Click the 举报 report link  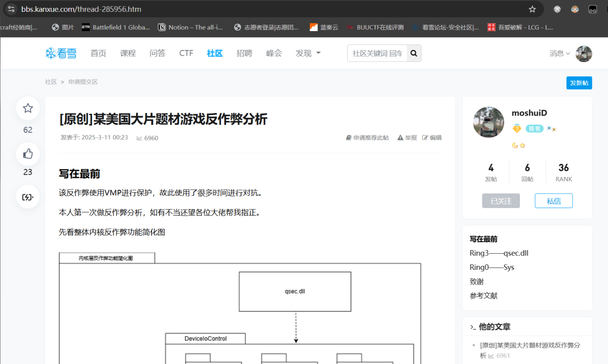click(x=407, y=138)
